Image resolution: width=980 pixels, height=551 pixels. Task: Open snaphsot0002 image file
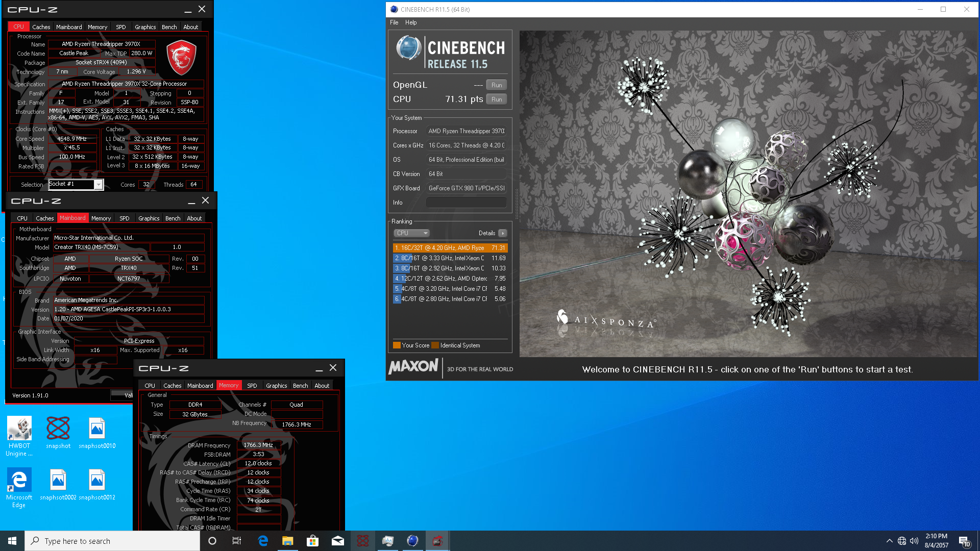(58, 484)
